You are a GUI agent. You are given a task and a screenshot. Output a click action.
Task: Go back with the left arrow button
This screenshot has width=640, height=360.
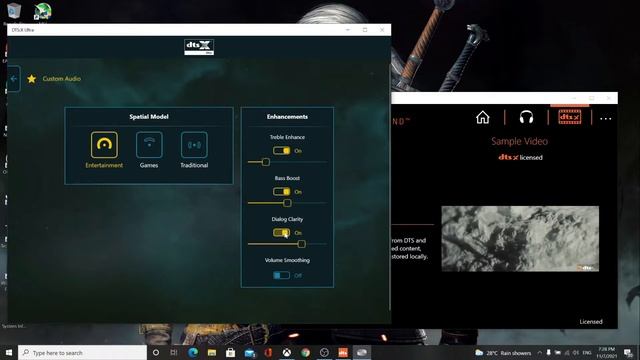point(13,79)
